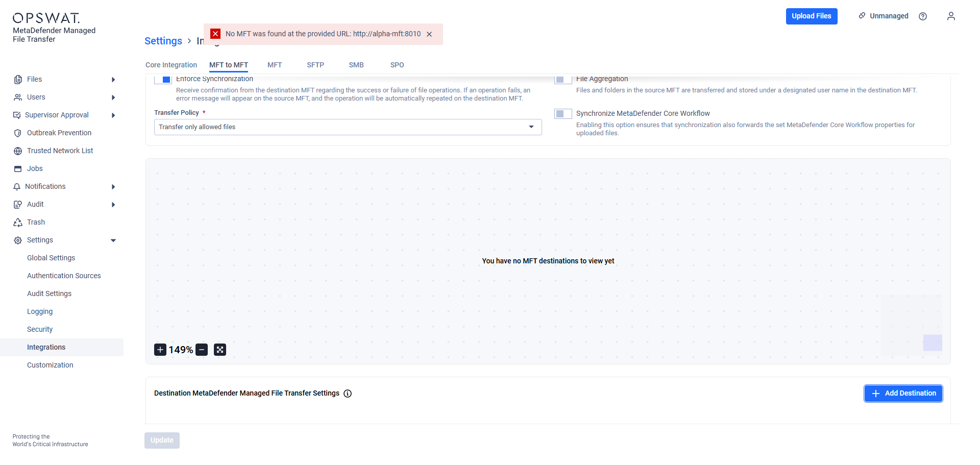Click the Settings breadcrumb link
The image size is (980, 465).
[x=163, y=41]
